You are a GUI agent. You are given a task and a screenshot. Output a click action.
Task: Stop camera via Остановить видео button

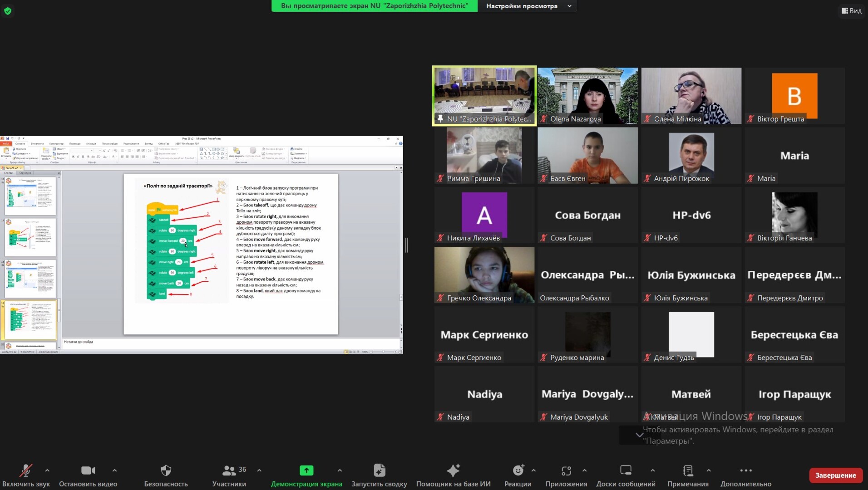(x=88, y=471)
